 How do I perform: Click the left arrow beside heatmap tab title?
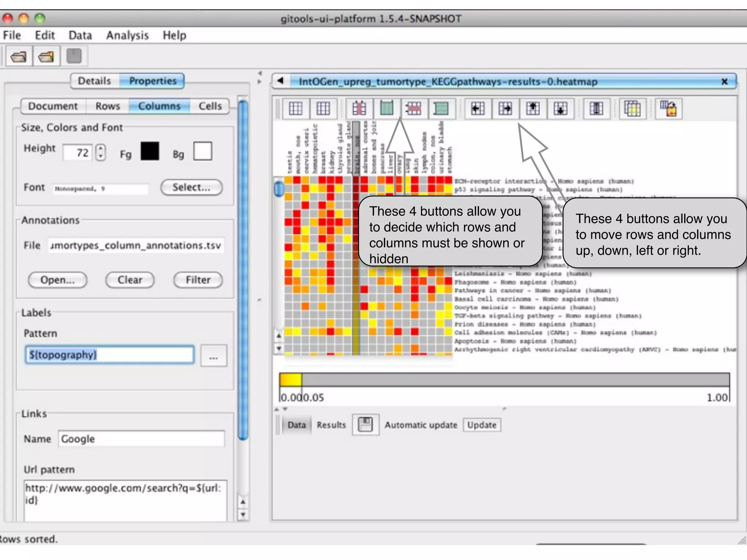click(280, 81)
